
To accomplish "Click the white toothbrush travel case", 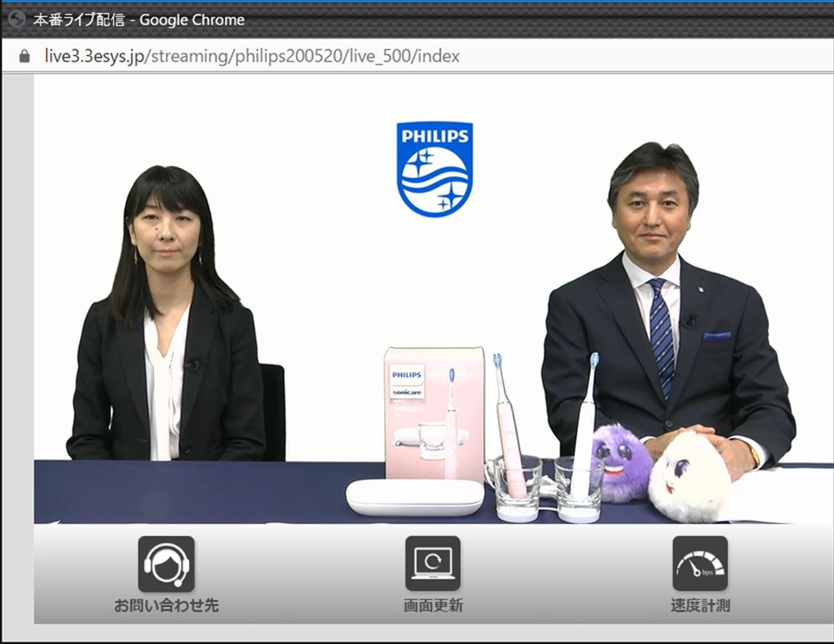I will coord(415,497).
